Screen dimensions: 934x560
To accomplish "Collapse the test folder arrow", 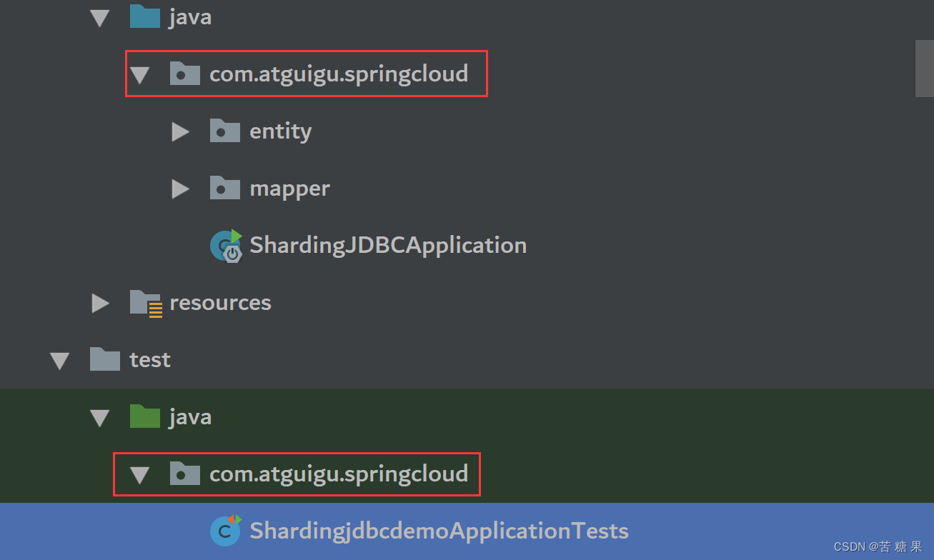I will (59, 361).
